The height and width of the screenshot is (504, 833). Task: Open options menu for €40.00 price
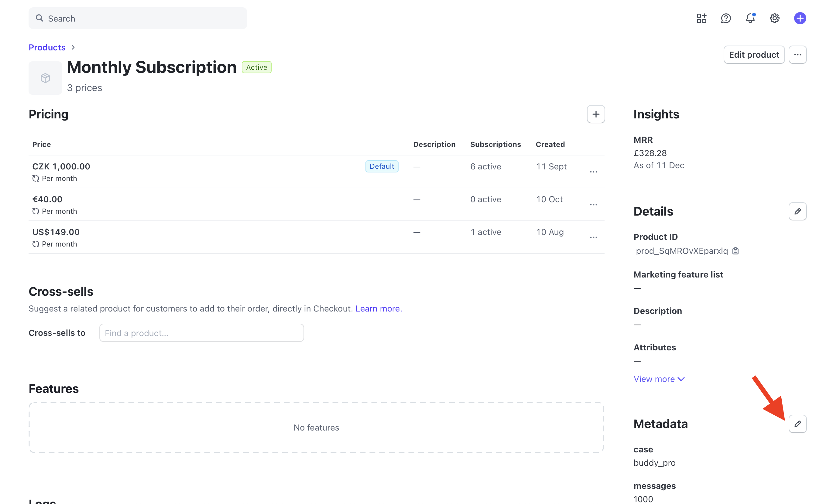click(593, 205)
